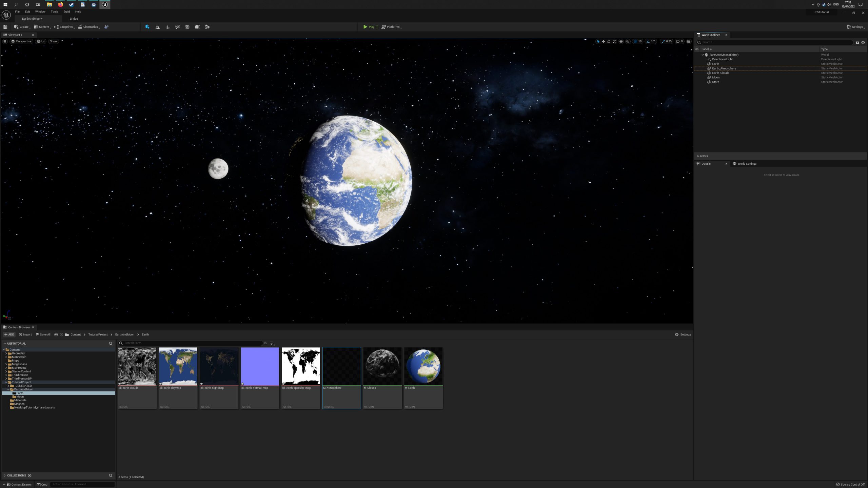
Task: Click the World Outliner search field
Action: pos(775,42)
